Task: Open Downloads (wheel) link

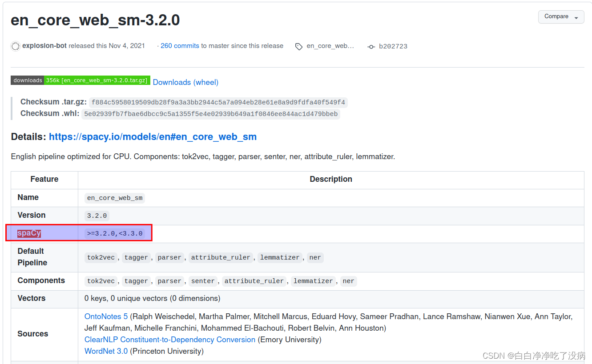Action: [185, 82]
